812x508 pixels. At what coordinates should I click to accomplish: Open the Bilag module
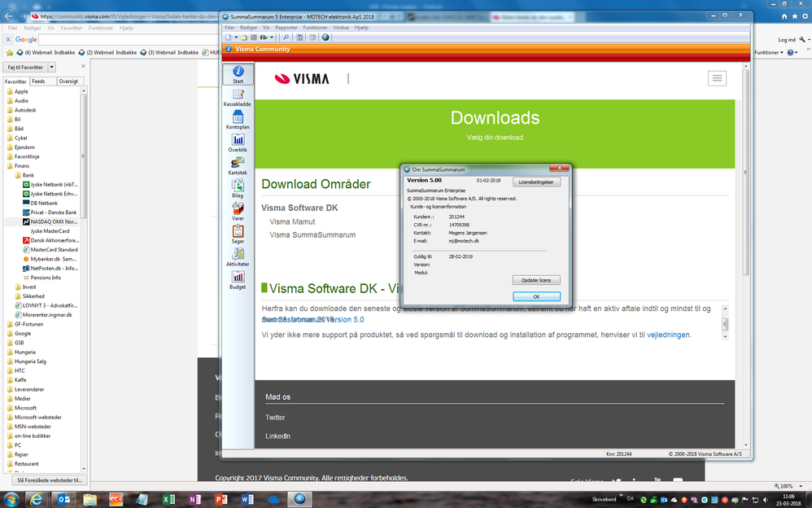pyautogui.click(x=238, y=189)
